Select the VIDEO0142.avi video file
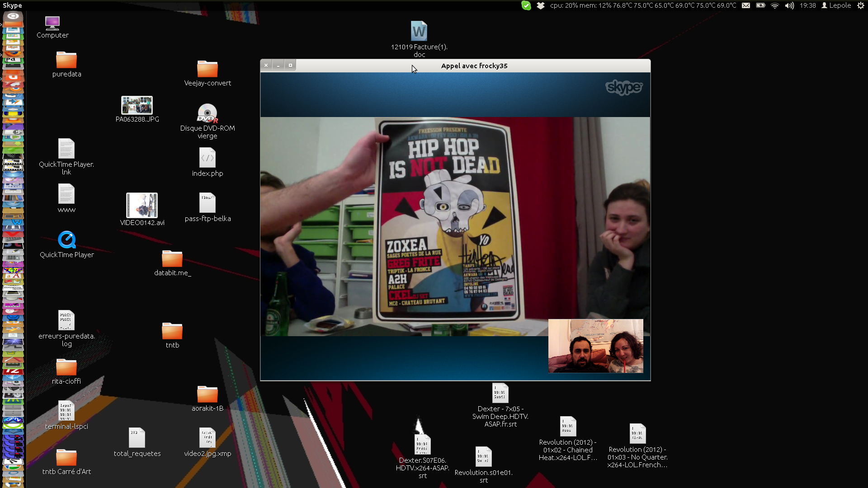 point(142,206)
